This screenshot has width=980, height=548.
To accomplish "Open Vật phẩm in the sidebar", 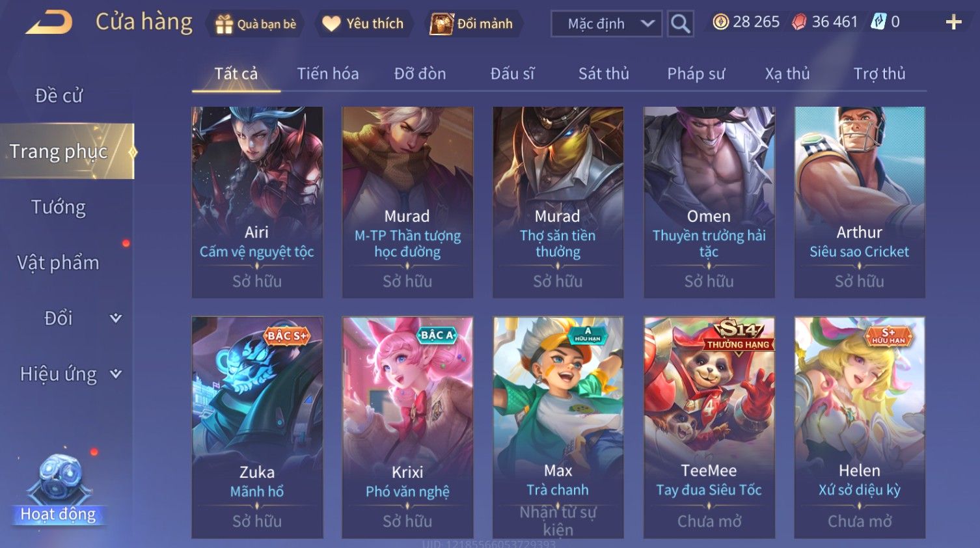I will (x=59, y=263).
